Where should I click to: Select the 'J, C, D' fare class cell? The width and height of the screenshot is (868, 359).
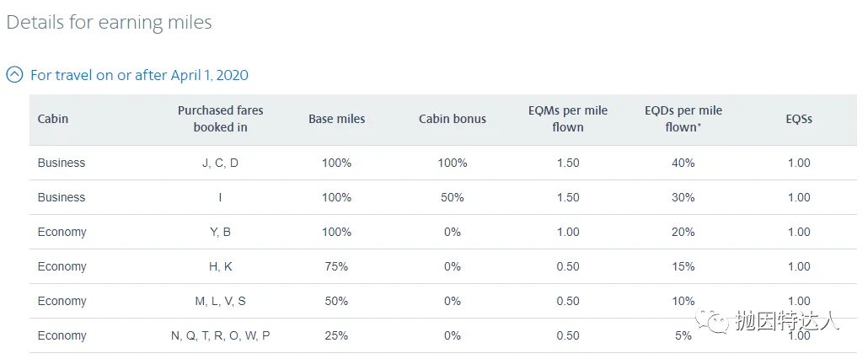click(220, 163)
